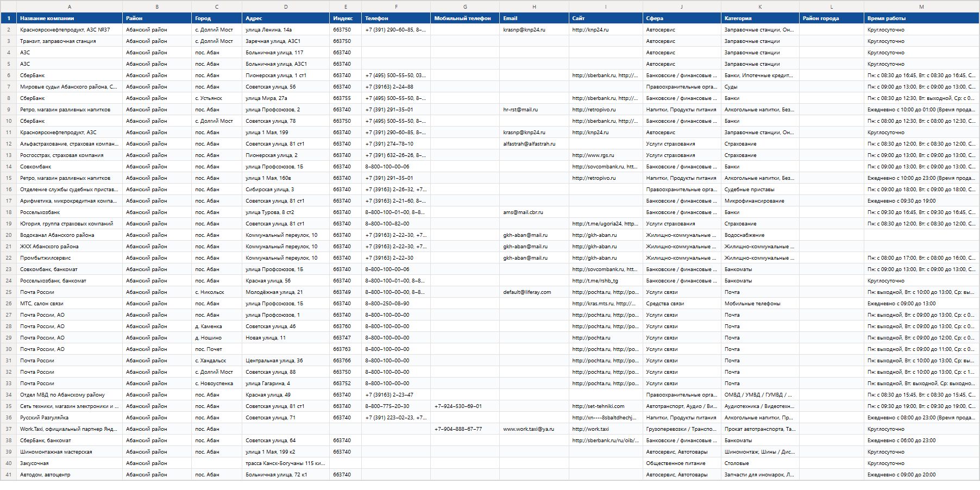
Task: Select mobile phone '+7–924–530–69–01' cell
Action: pyautogui.click(x=465, y=406)
